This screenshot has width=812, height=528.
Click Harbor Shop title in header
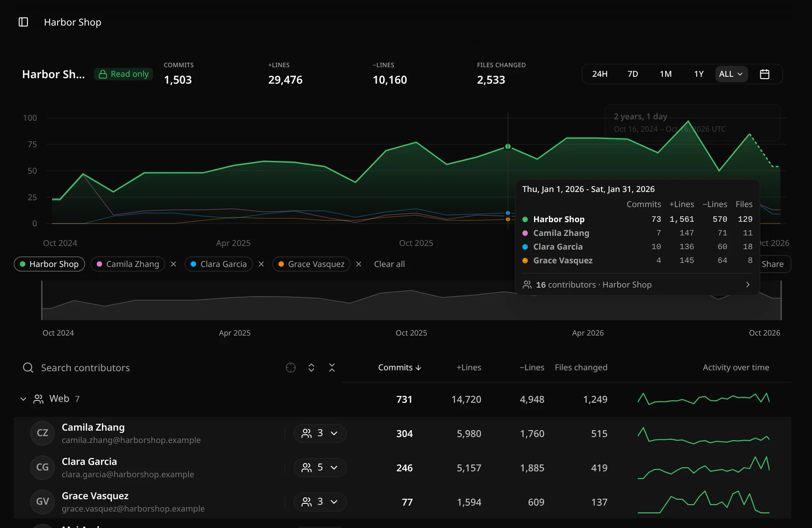[x=73, y=22]
